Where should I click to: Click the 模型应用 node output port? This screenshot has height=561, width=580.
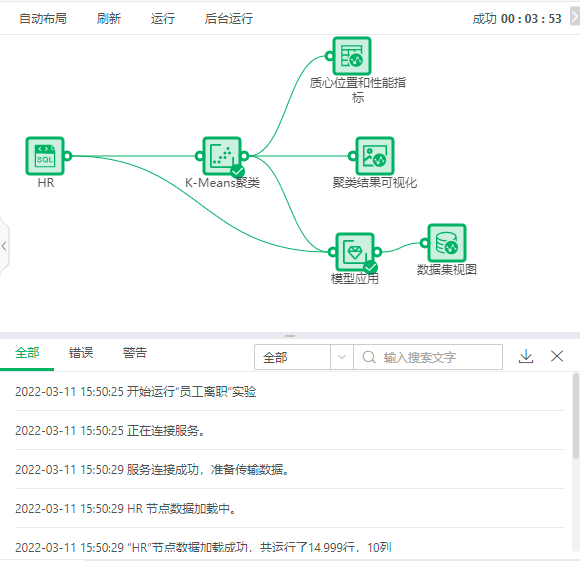click(x=377, y=252)
